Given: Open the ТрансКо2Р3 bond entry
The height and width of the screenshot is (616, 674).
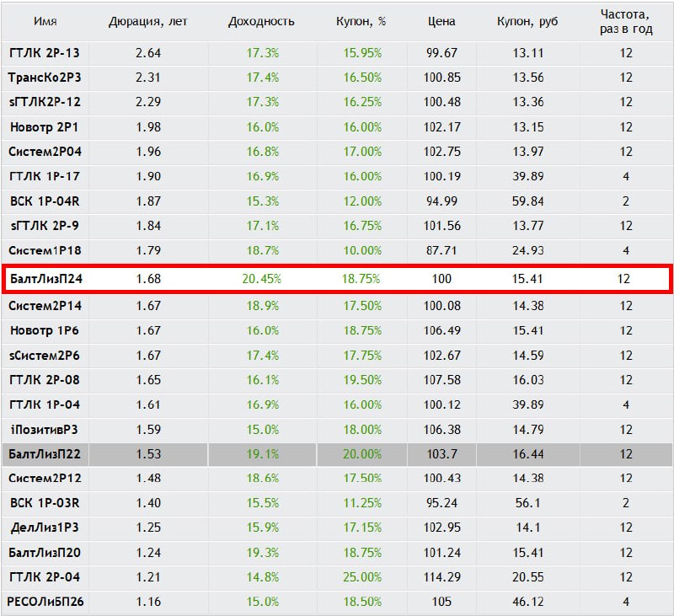Looking at the screenshot, I should (x=45, y=78).
